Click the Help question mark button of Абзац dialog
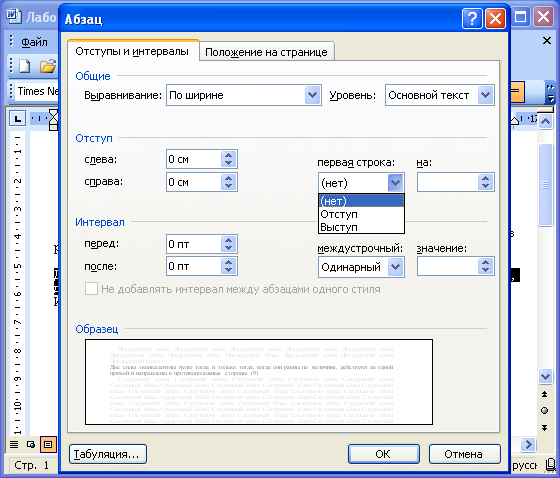This screenshot has width=560, height=478. pos(472,18)
